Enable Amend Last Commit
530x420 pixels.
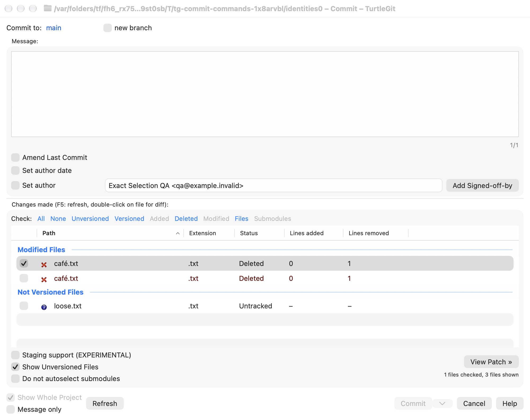coord(15,157)
